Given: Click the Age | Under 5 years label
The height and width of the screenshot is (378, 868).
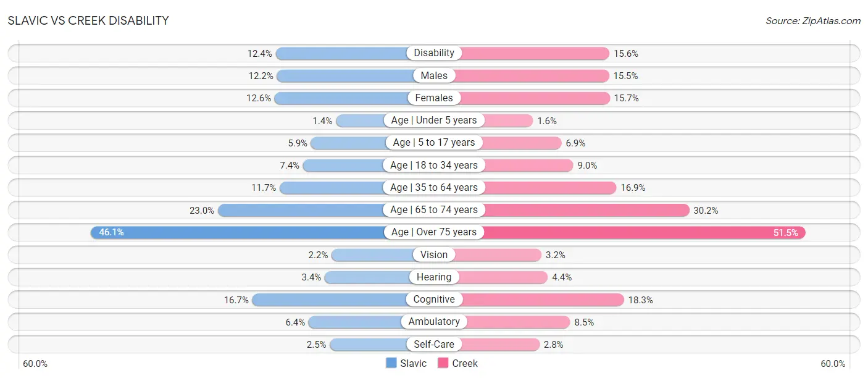Looking at the screenshot, I should point(434,120).
